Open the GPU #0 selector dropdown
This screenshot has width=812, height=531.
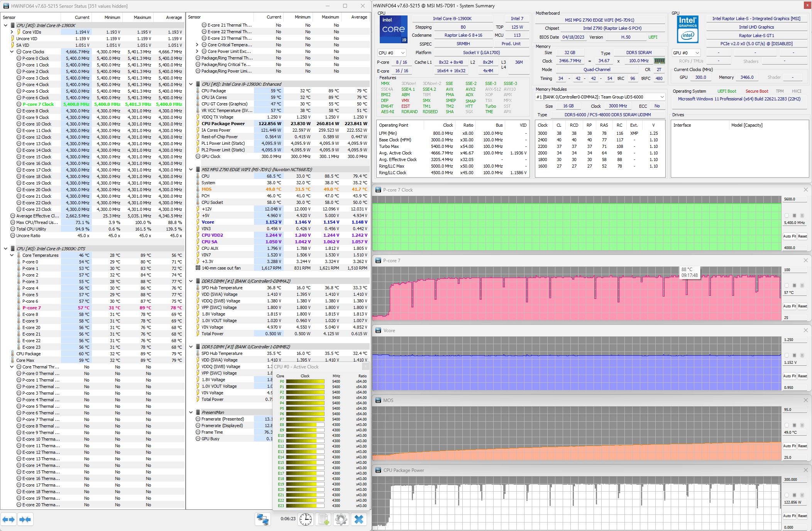(686, 53)
